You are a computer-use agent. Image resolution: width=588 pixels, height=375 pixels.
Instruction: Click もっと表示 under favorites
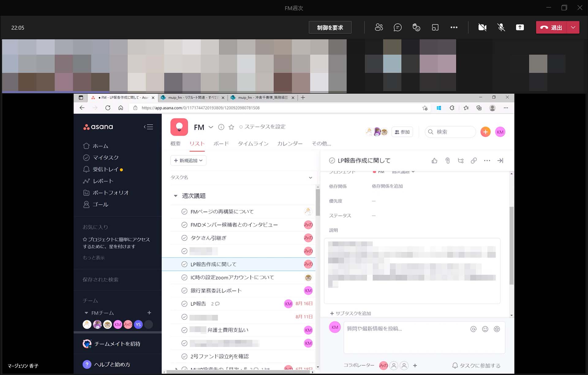[93, 258]
